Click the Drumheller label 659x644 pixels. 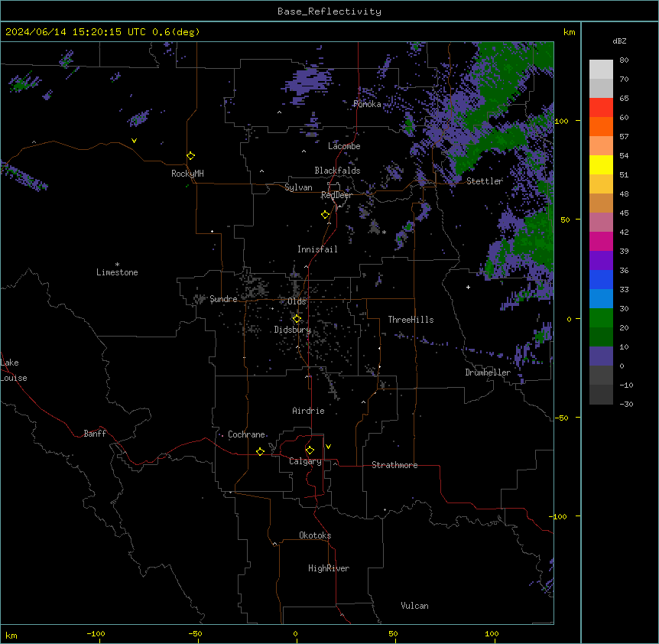[x=488, y=372]
